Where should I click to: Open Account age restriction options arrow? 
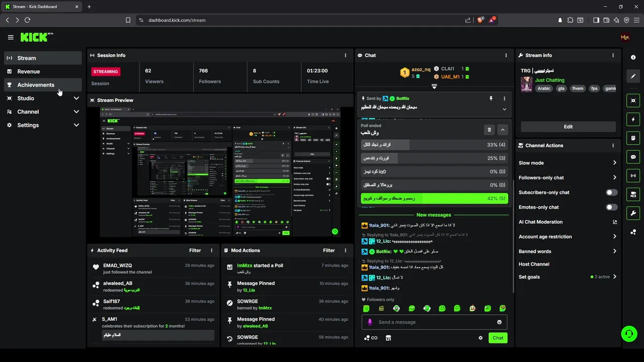coord(614,237)
